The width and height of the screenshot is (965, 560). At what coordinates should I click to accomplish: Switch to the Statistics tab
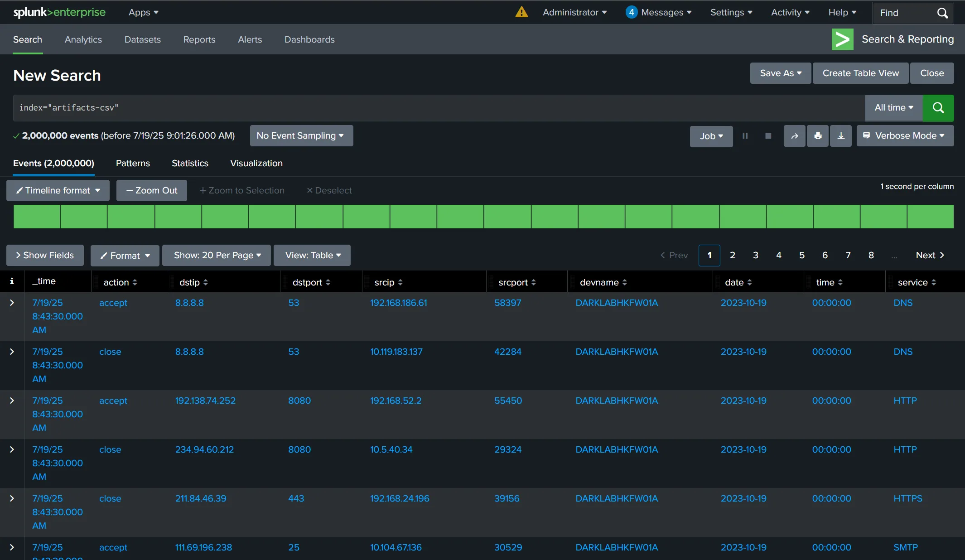(x=190, y=163)
